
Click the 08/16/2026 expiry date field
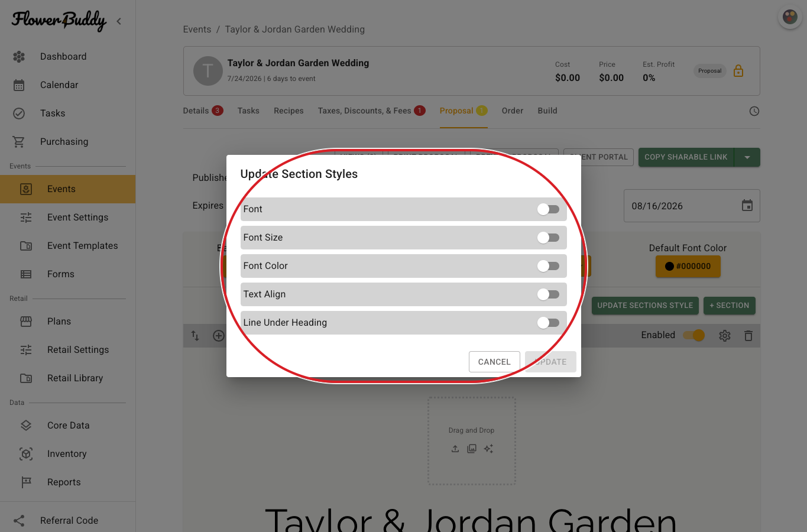(x=692, y=206)
